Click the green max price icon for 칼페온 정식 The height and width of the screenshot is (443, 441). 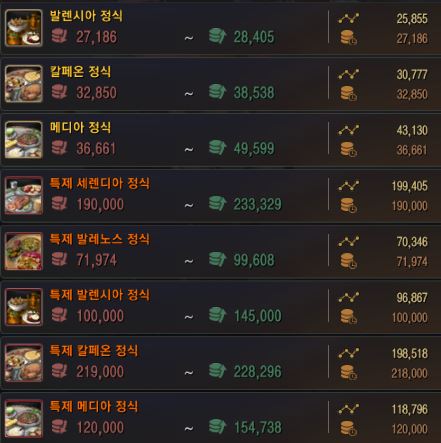click(x=218, y=92)
